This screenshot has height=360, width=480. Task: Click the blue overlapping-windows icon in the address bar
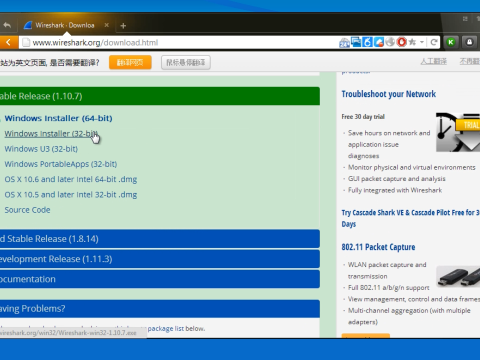point(356,42)
